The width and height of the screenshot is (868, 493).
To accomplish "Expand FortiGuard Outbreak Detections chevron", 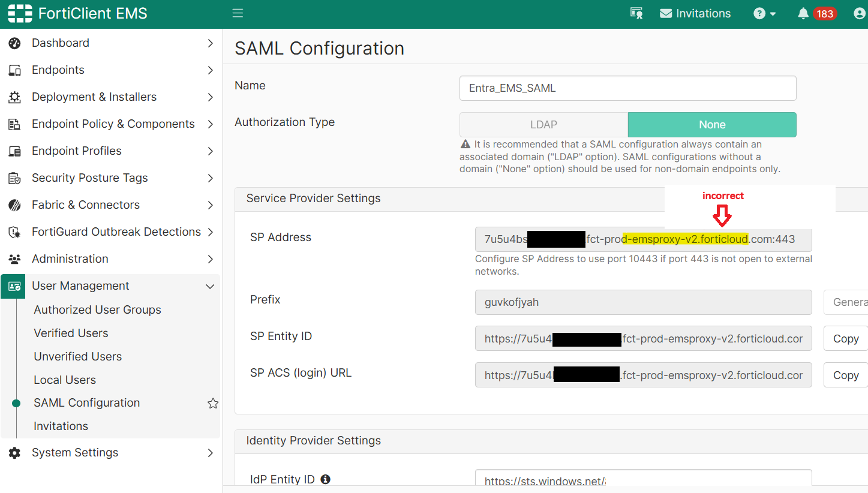I will pyautogui.click(x=210, y=232).
